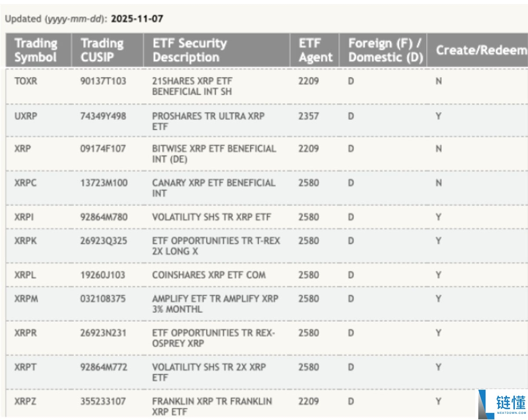The height and width of the screenshot is (420, 528).
Task: Select the ETF Security Description header
Action: (x=189, y=50)
